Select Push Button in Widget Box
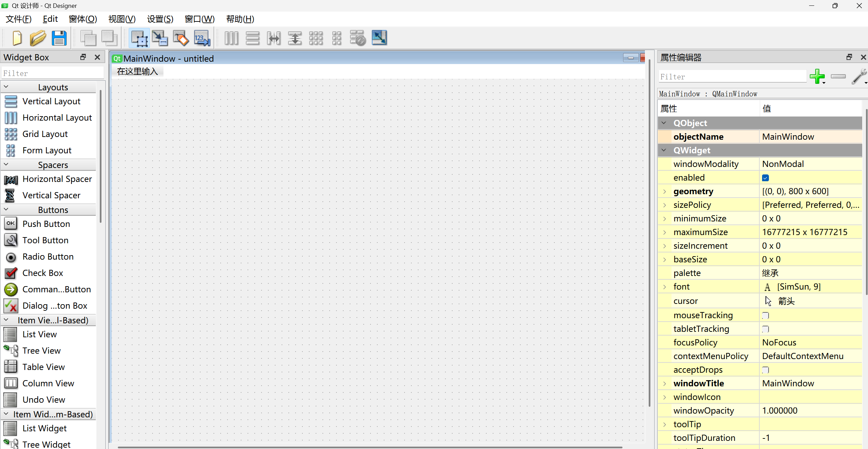This screenshot has width=868, height=449. [x=46, y=224]
